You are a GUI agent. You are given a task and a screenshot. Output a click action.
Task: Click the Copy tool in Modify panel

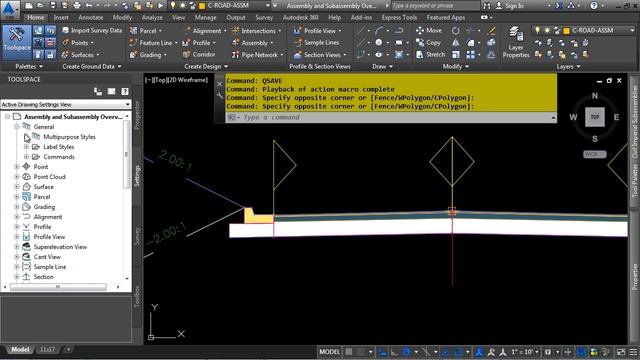[428, 42]
